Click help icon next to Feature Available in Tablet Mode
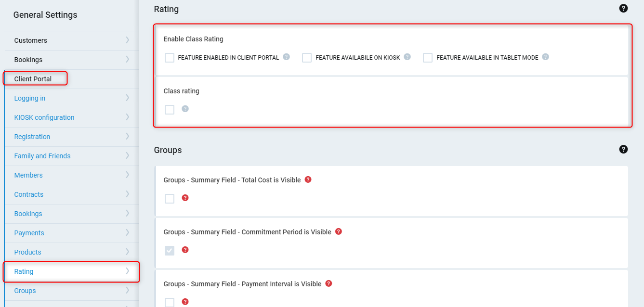This screenshot has height=307, width=644. coord(545,57)
